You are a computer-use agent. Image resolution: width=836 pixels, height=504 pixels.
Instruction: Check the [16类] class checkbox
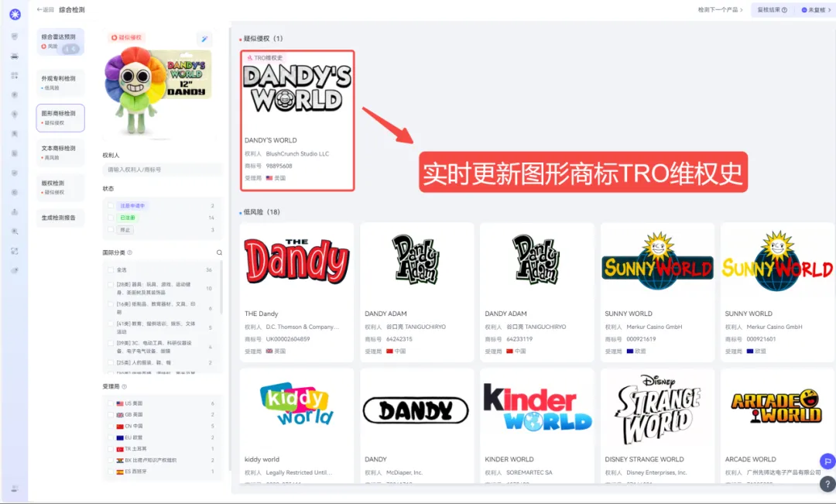pos(111,304)
